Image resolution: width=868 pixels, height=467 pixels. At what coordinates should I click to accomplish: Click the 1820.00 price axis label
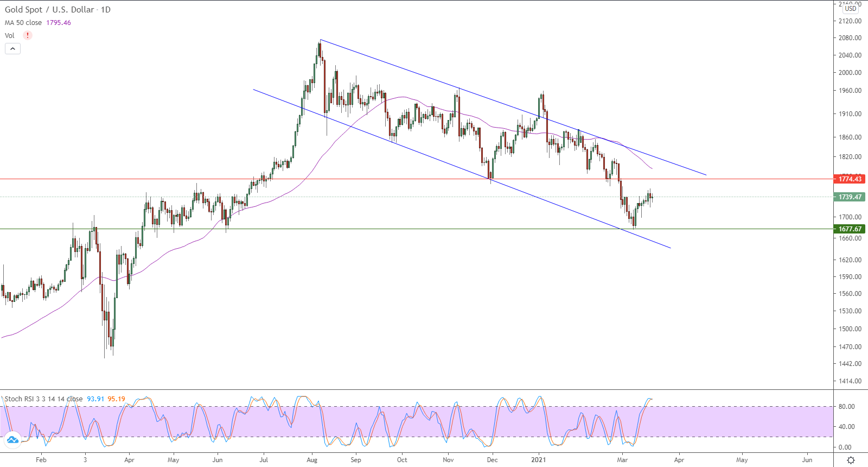point(850,157)
